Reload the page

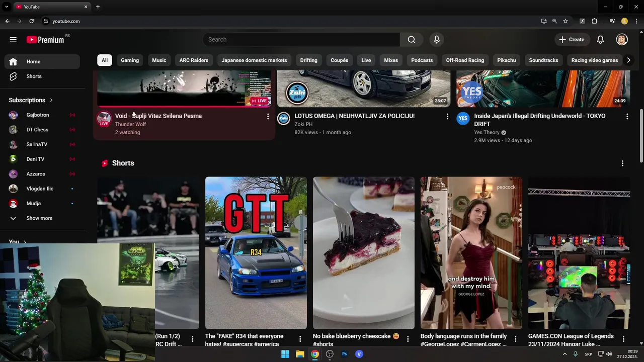(x=31, y=21)
